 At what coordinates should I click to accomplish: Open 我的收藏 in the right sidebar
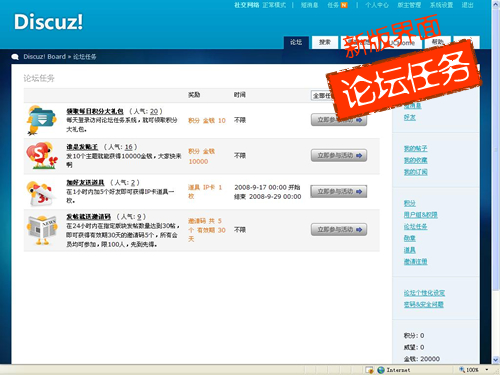click(415, 160)
